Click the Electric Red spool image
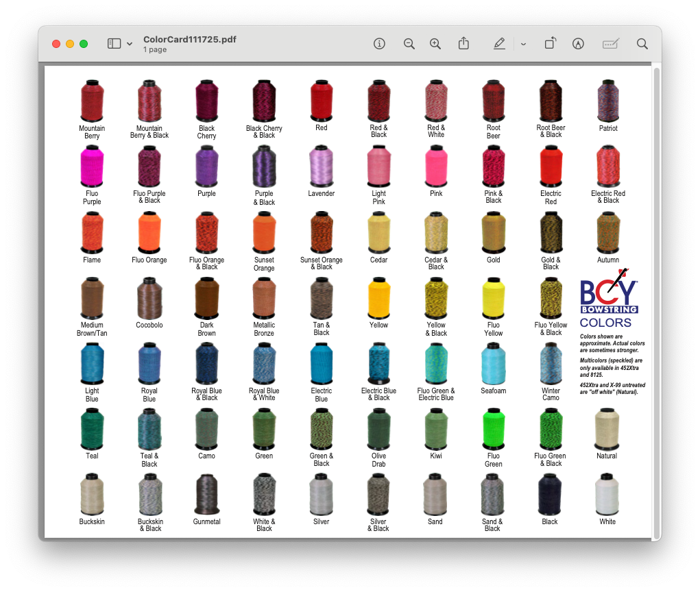The width and height of the screenshot is (700, 592). tap(551, 166)
